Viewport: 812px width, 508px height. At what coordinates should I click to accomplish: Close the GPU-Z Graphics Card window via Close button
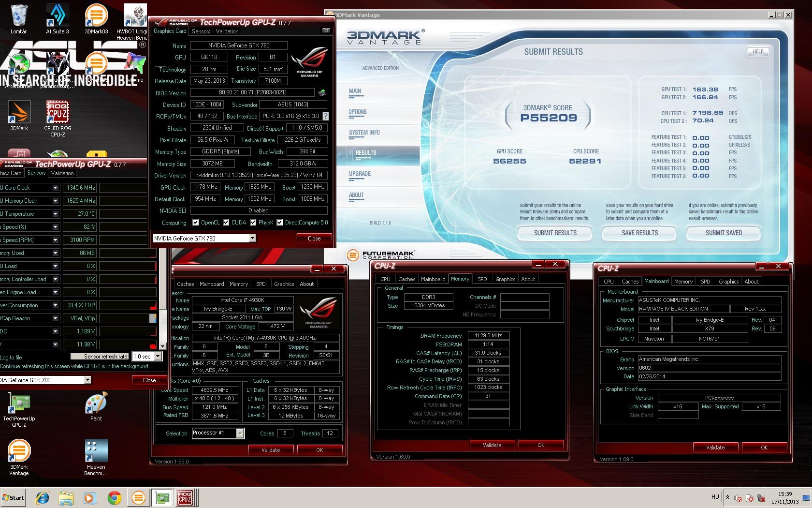coord(314,238)
